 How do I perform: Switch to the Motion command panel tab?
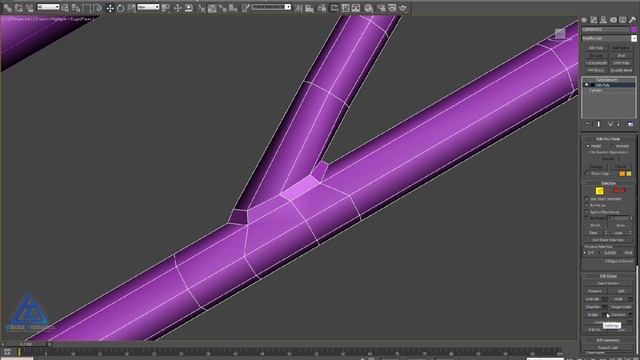coord(613,20)
